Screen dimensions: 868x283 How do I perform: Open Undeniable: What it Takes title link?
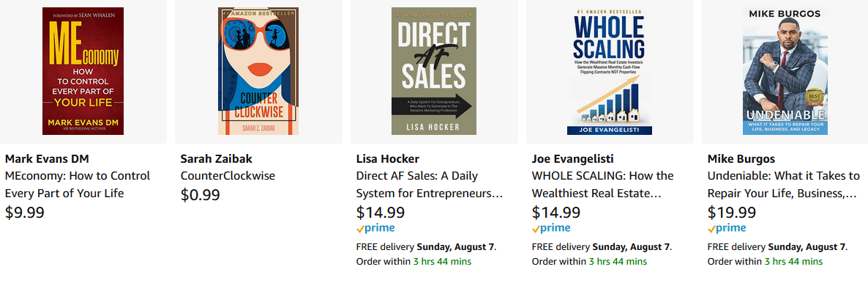[x=783, y=185]
